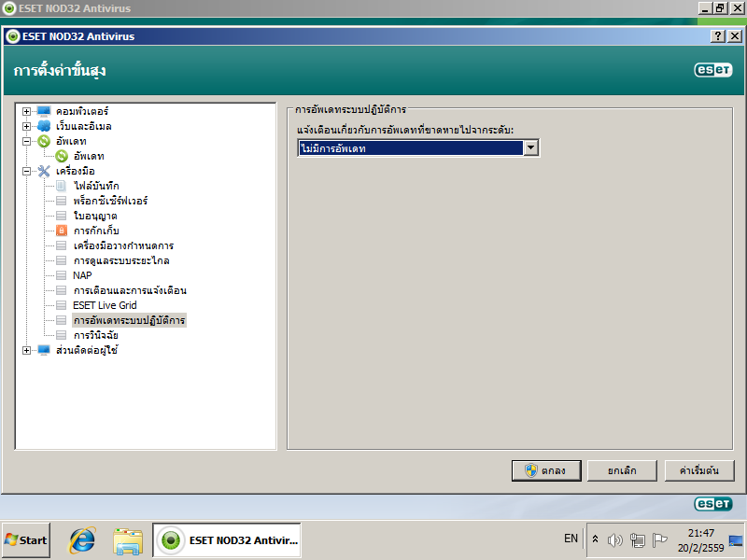
Task: Click the ค่าเริ่มต้น default button
Action: 698,470
